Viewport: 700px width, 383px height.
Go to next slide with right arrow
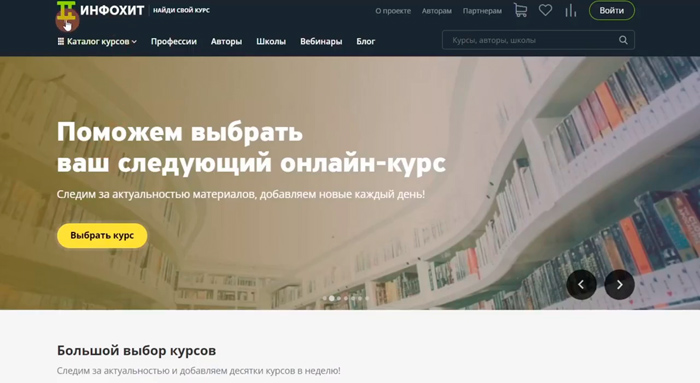click(619, 284)
